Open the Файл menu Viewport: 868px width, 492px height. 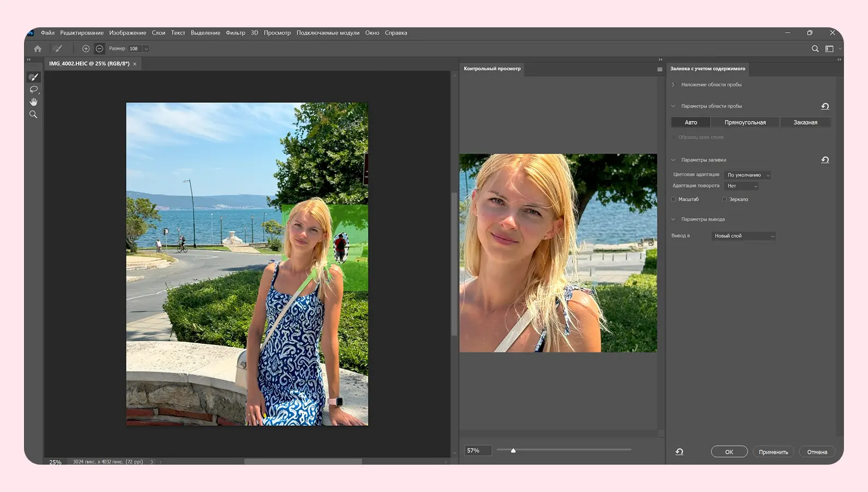[48, 33]
